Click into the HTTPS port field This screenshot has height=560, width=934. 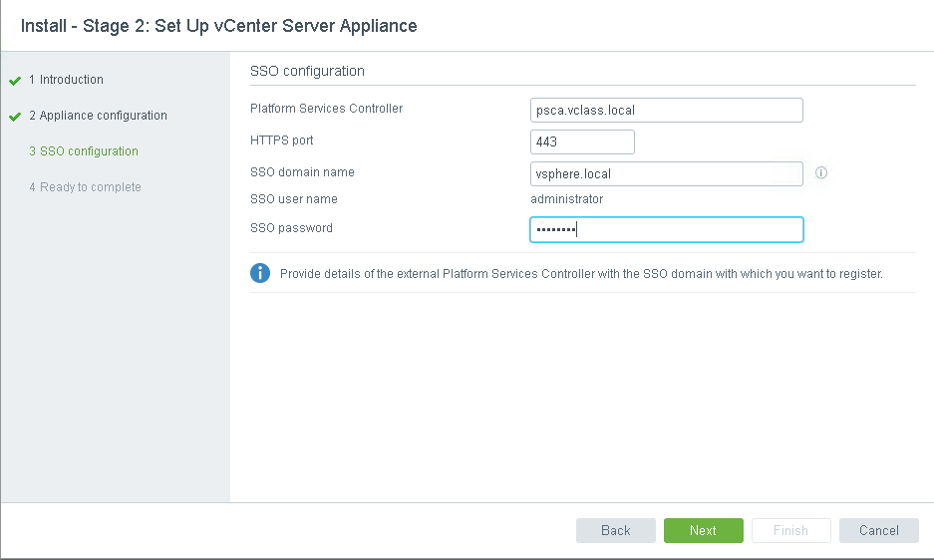tap(582, 141)
